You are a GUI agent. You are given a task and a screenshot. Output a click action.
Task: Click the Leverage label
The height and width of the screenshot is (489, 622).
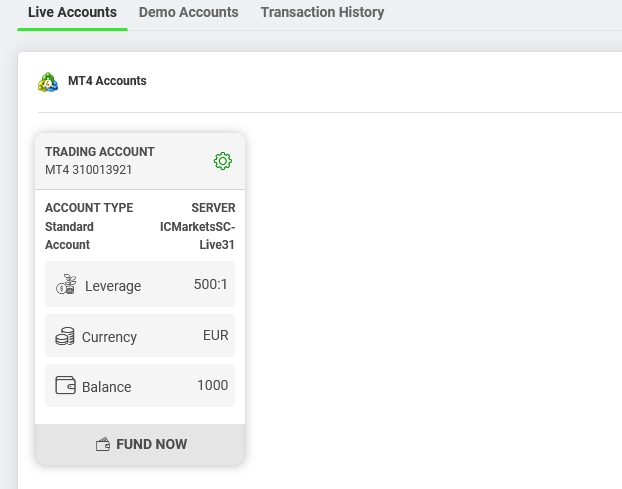pyautogui.click(x=113, y=286)
